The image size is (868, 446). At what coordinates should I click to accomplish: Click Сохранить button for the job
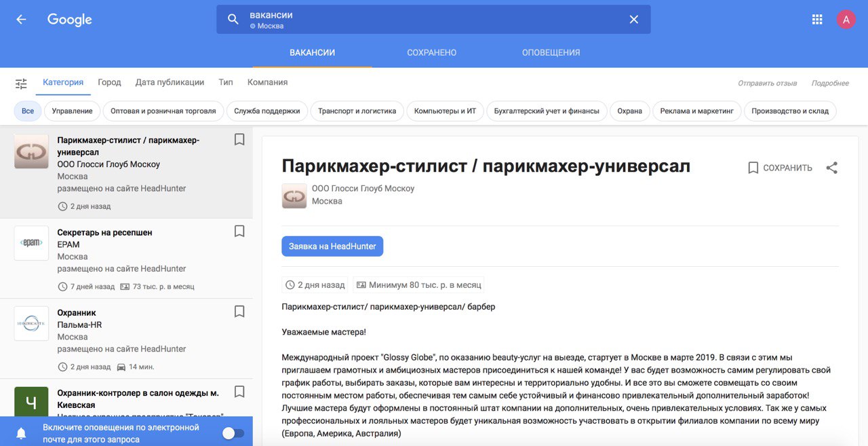point(780,168)
